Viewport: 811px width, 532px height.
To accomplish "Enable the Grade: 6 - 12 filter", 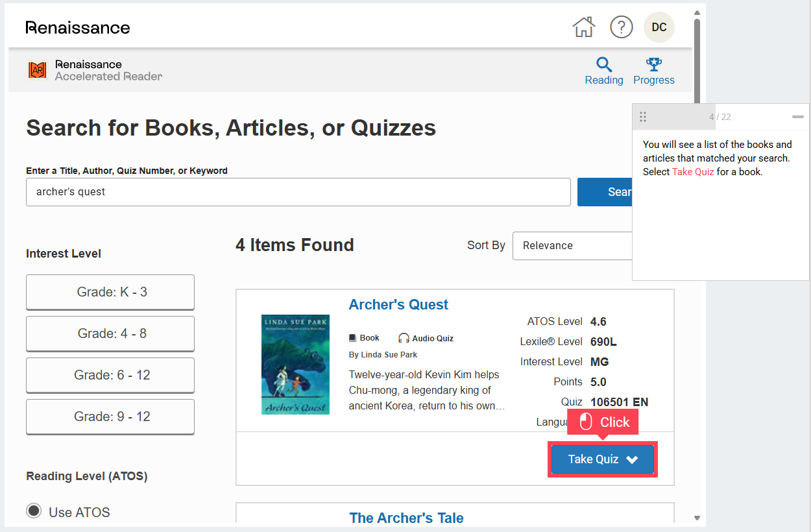I will coord(110,375).
